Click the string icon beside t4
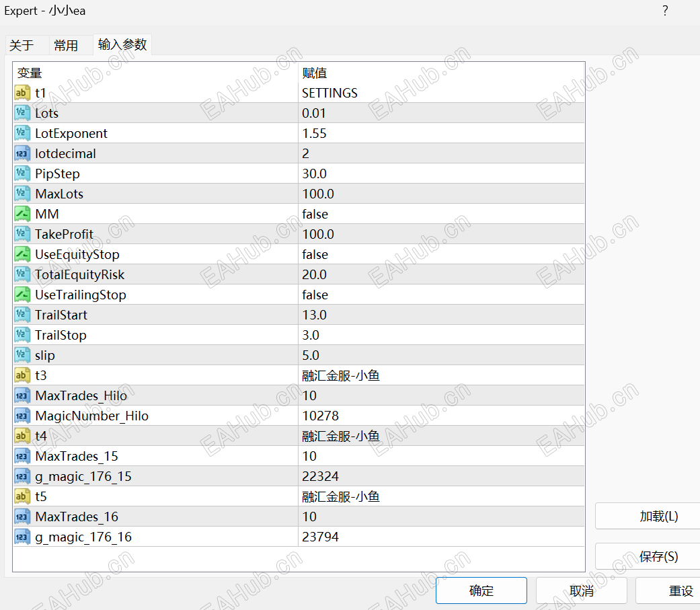 [22, 436]
